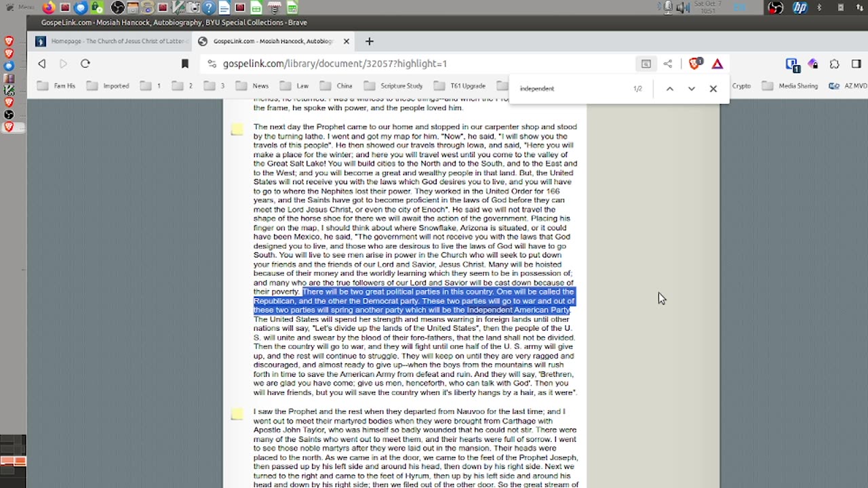Open the extensions puzzle icon
The image size is (868, 488).
(x=835, y=64)
